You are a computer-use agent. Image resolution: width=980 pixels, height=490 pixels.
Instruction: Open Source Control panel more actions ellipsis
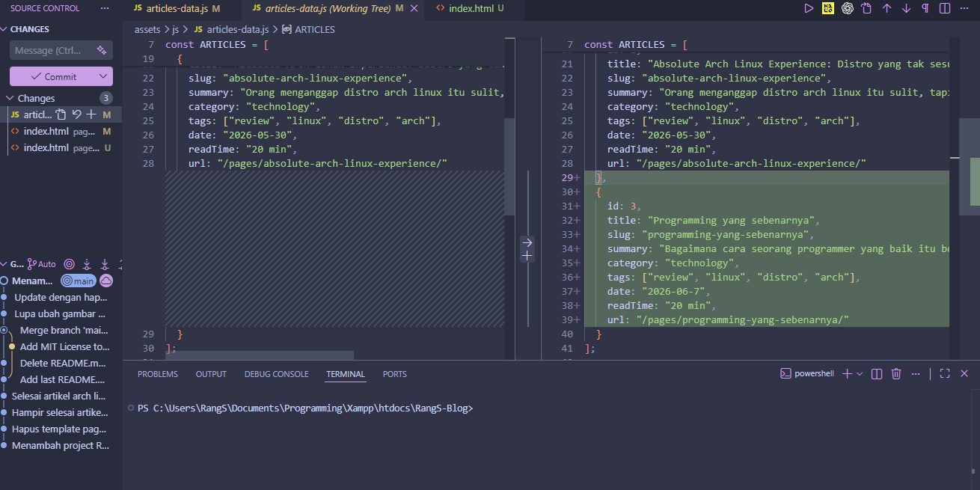pos(104,8)
